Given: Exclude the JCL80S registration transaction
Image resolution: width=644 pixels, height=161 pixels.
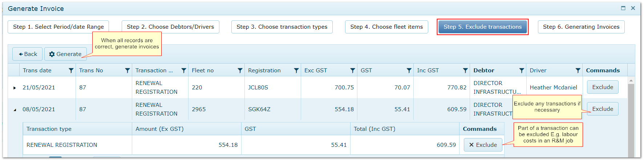Looking at the screenshot, I should point(603,87).
